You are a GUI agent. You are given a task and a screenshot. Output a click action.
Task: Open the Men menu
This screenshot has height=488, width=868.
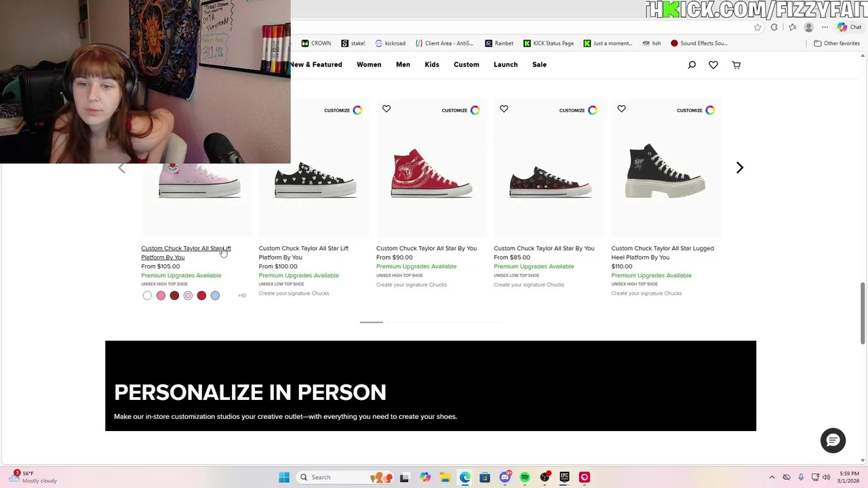403,64
